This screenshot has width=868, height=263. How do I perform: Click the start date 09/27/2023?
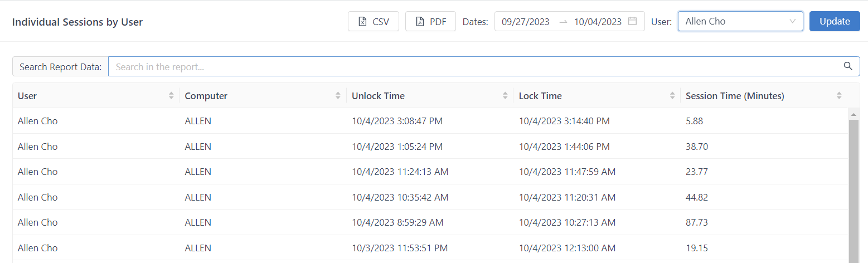(x=525, y=22)
